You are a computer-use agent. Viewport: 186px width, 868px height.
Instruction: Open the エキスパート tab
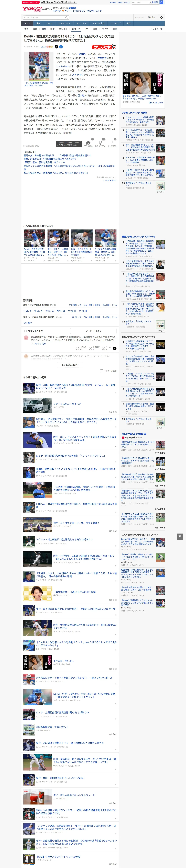pyautogui.click(x=64, y=24)
